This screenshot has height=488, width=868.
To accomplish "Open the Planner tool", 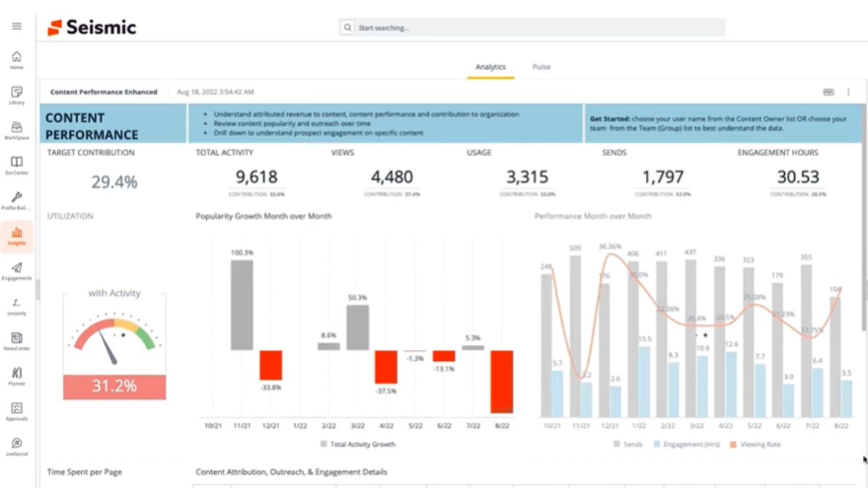I will click(x=16, y=375).
